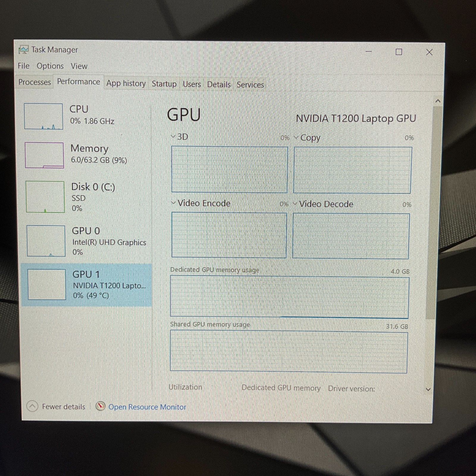
Task: Click the Dedicated GPU memory usage graph
Action: point(289,297)
